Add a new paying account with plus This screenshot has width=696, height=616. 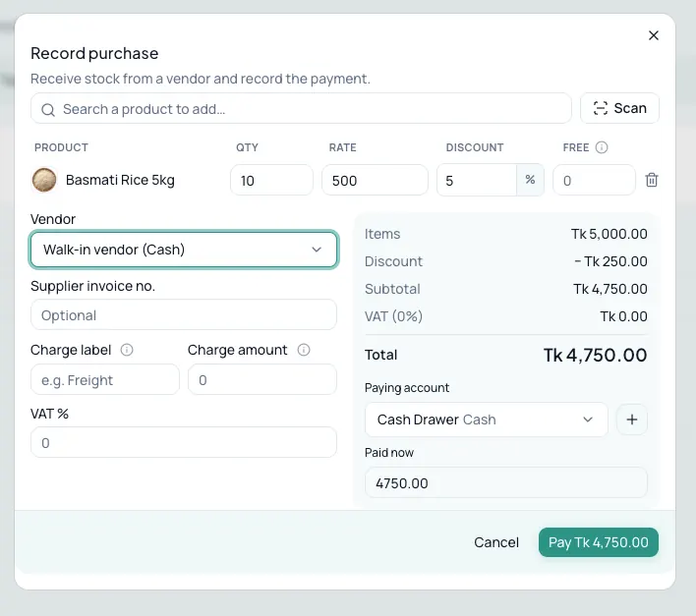click(x=632, y=420)
